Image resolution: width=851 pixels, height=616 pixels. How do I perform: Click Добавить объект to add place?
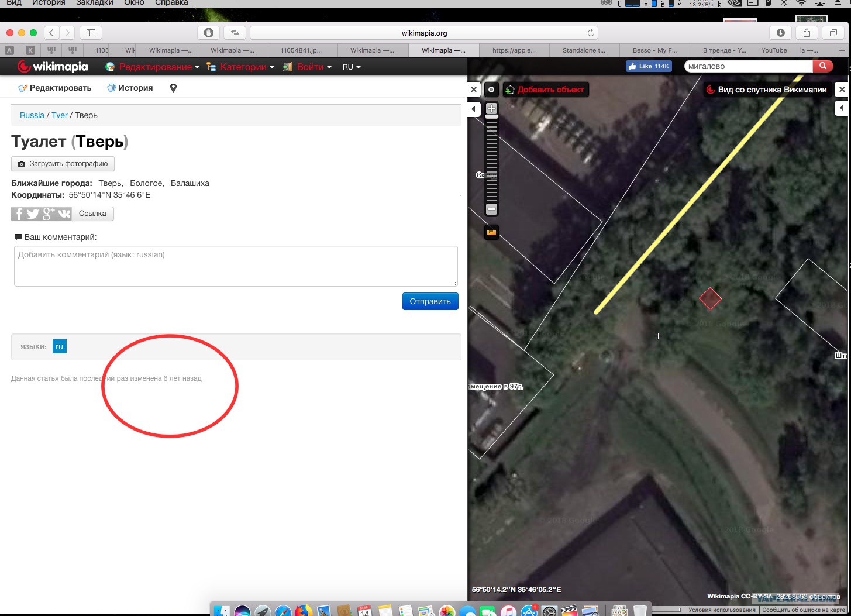[x=545, y=90]
